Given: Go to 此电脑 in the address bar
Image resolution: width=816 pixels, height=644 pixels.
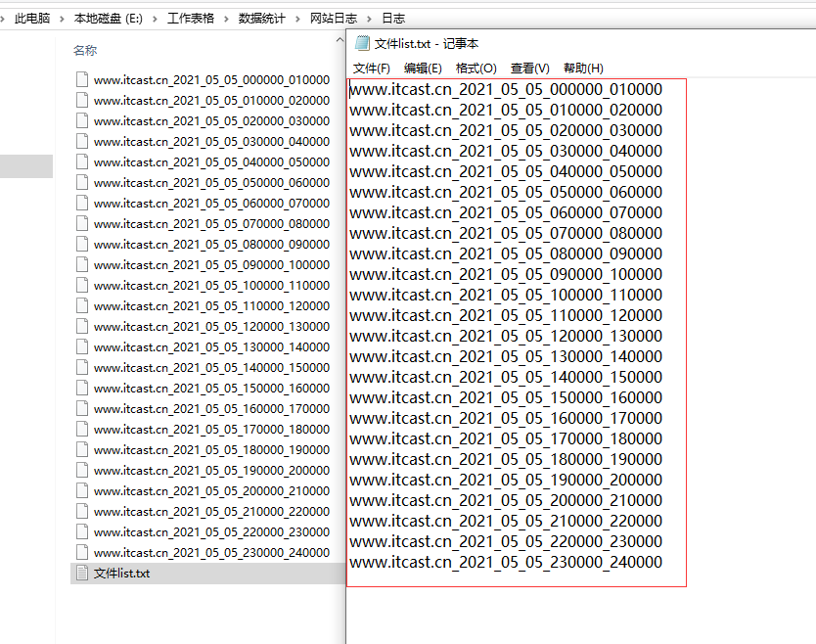Looking at the screenshot, I should pos(32,19).
